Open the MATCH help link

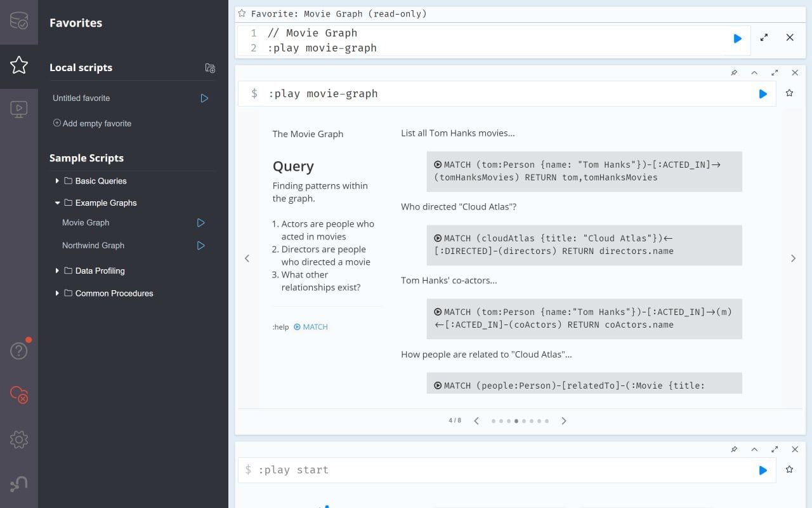tap(311, 326)
